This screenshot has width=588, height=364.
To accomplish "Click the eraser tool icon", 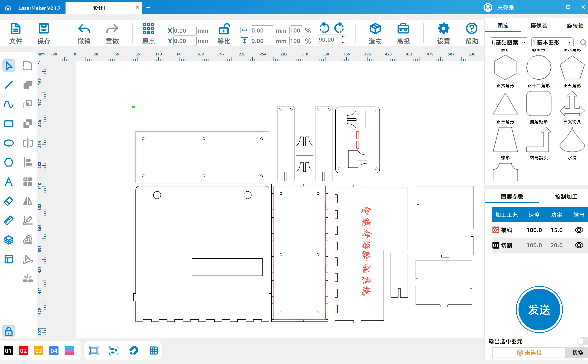I will tap(9, 201).
